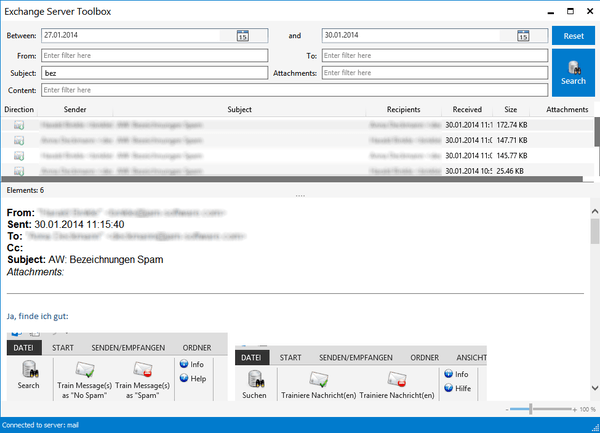Image resolution: width=600 pixels, height=433 pixels.
Task: Click Search database icon in left image
Action: 29,370
